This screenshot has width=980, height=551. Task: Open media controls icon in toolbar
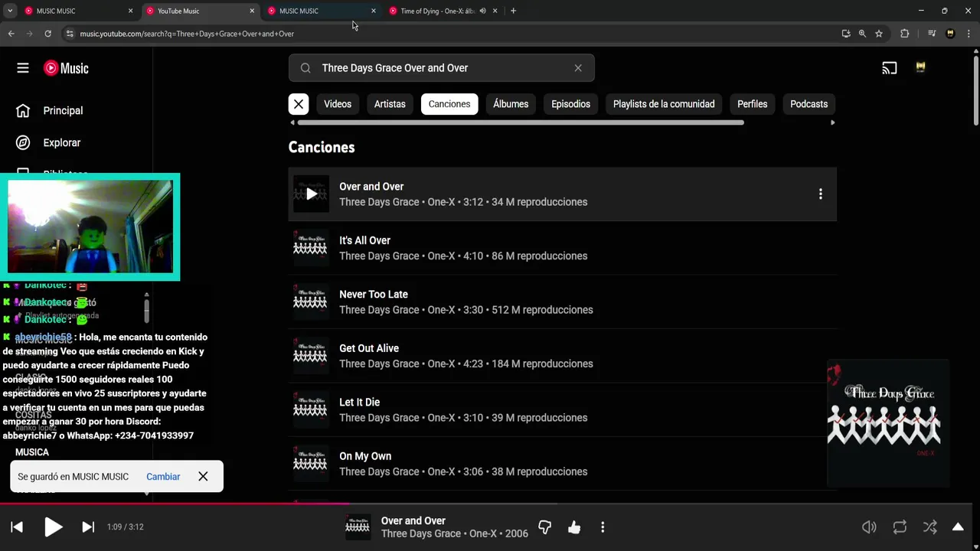click(932, 34)
